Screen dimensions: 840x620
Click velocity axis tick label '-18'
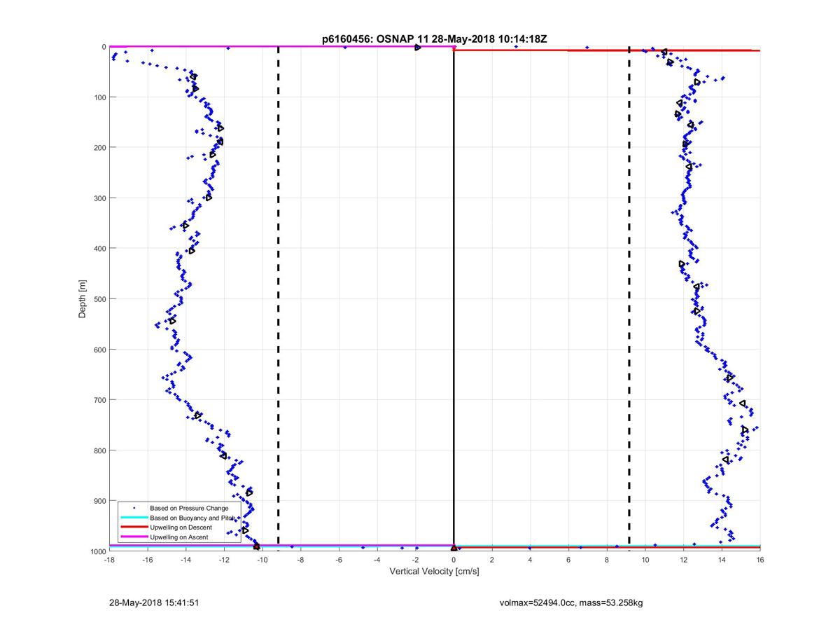tap(109, 560)
